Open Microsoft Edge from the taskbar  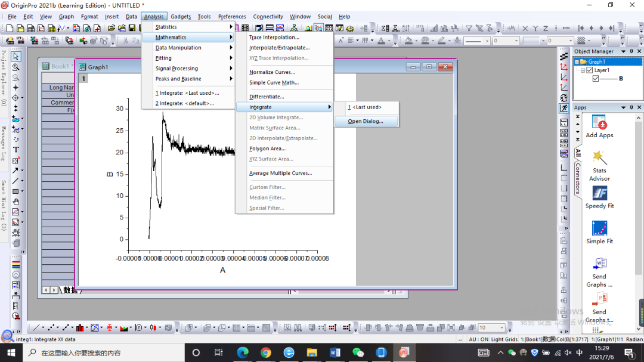coord(243,352)
